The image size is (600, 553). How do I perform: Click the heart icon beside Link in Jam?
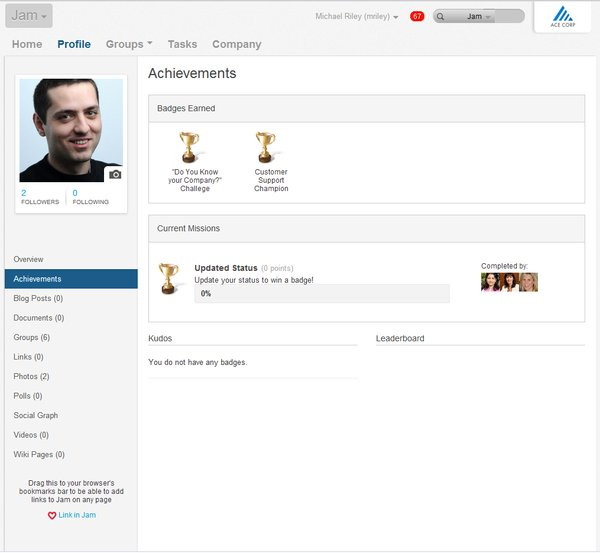tap(52, 515)
